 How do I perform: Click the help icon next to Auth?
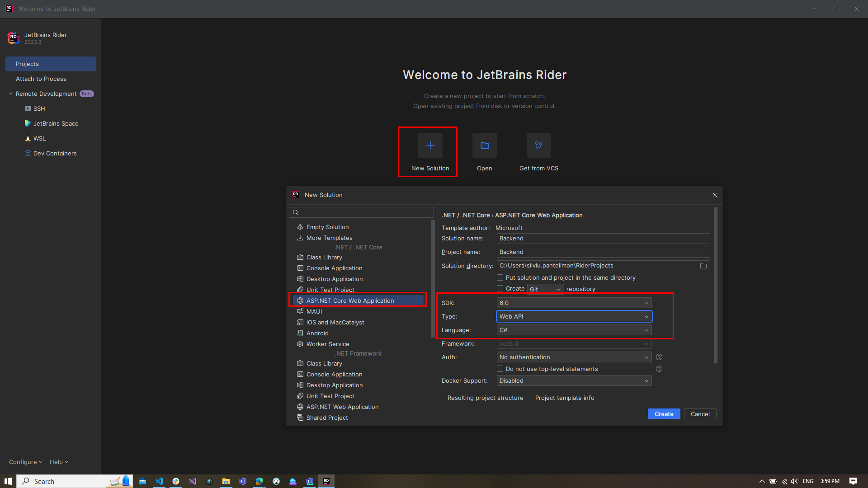pos(659,357)
